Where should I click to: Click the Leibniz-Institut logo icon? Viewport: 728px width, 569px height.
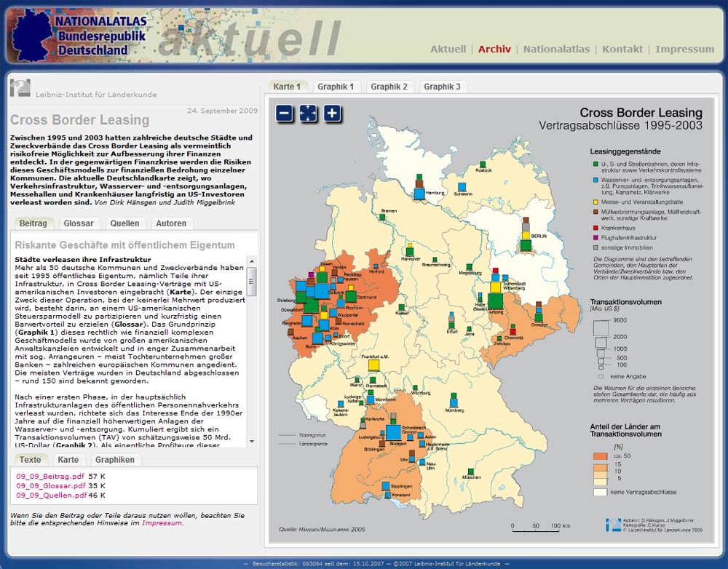[x=20, y=88]
